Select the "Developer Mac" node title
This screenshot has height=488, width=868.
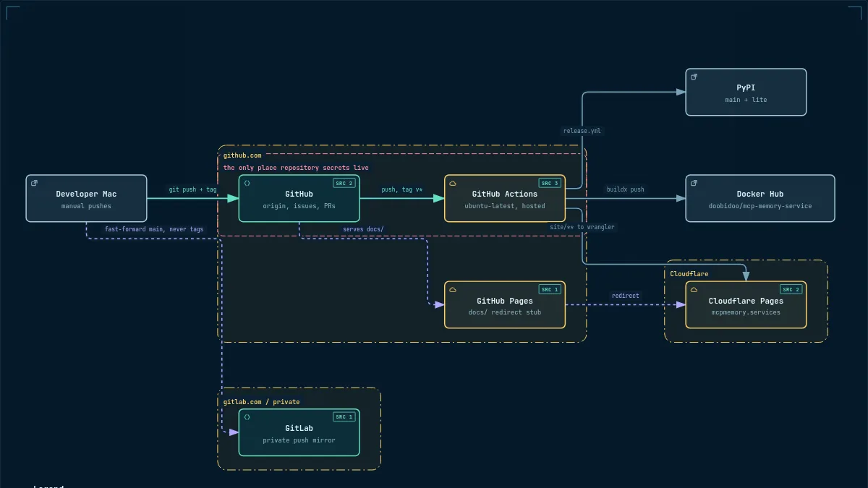(86, 194)
